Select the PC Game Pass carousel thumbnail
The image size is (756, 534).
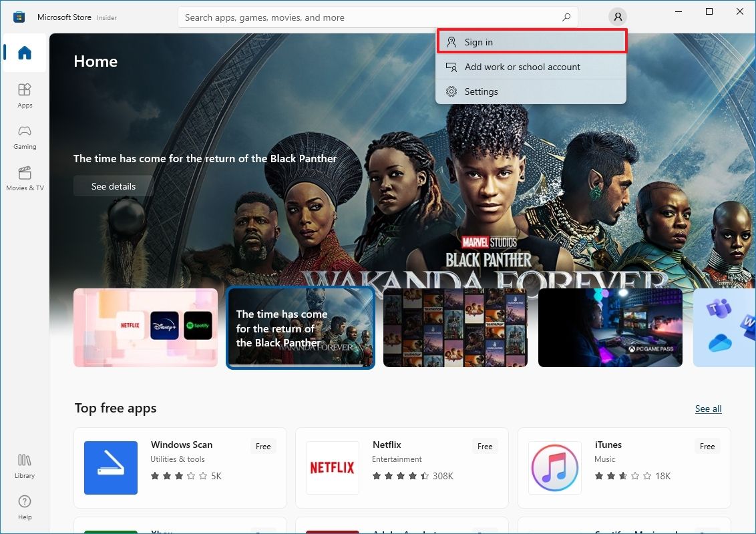coord(610,328)
